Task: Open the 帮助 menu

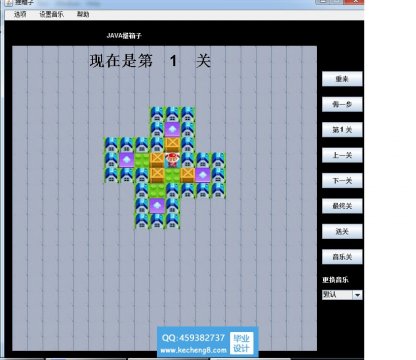Action: [83, 14]
